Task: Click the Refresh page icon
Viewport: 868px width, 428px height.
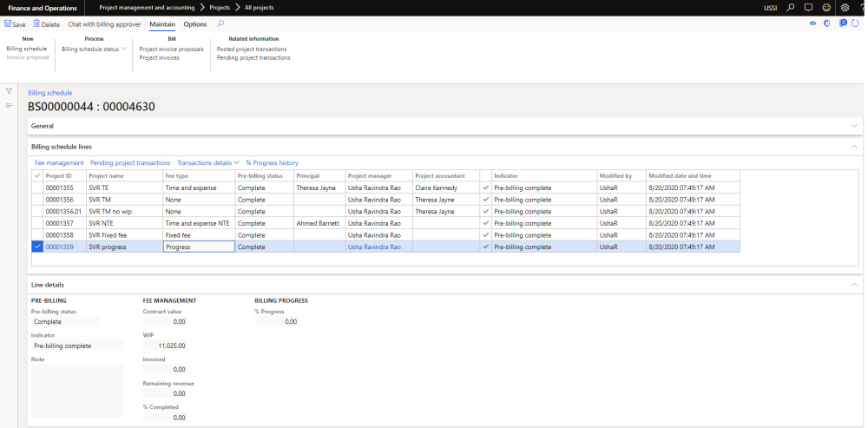Action: (x=855, y=24)
